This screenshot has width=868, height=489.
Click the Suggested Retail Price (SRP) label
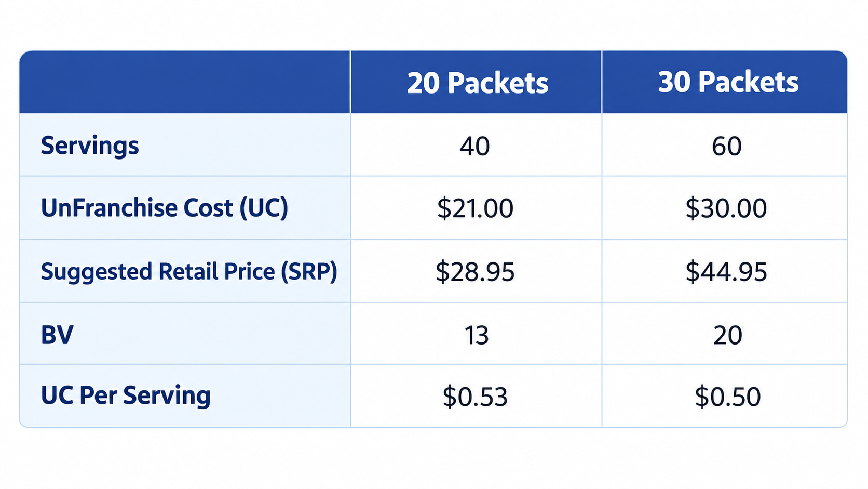point(189,271)
